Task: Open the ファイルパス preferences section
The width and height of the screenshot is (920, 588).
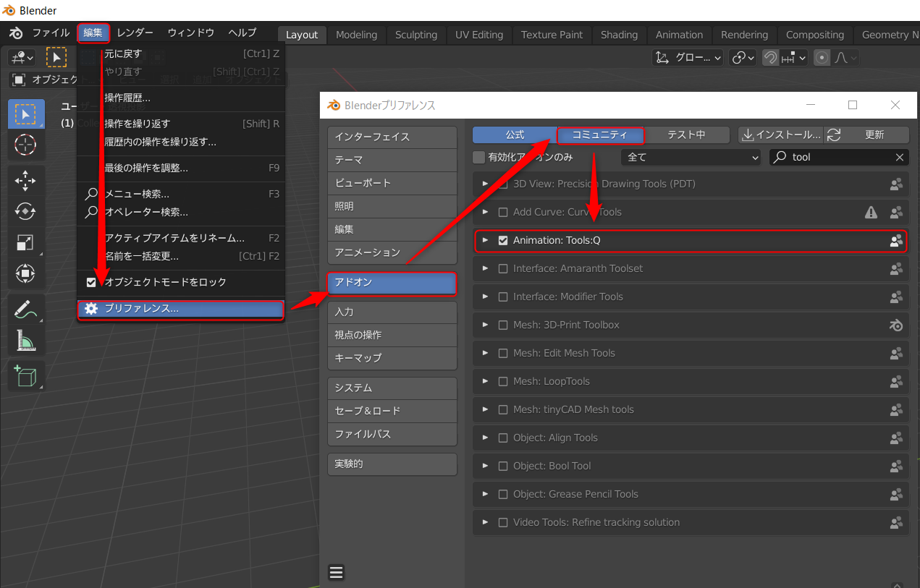Action: pos(392,434)
